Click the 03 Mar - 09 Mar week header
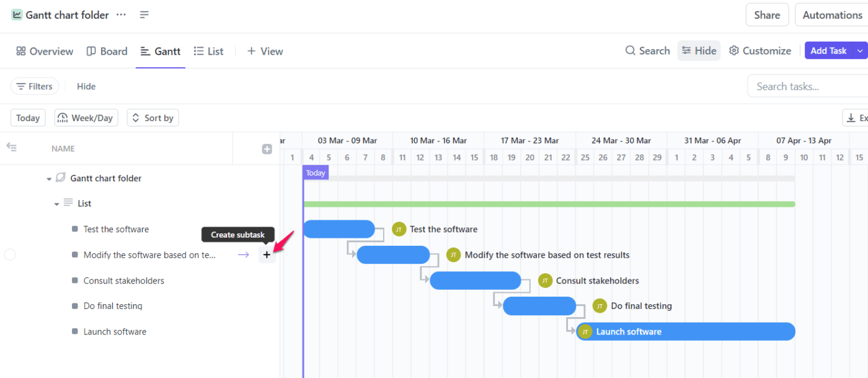The width and height of the screenshot is (868, 378). pos(347,140)
